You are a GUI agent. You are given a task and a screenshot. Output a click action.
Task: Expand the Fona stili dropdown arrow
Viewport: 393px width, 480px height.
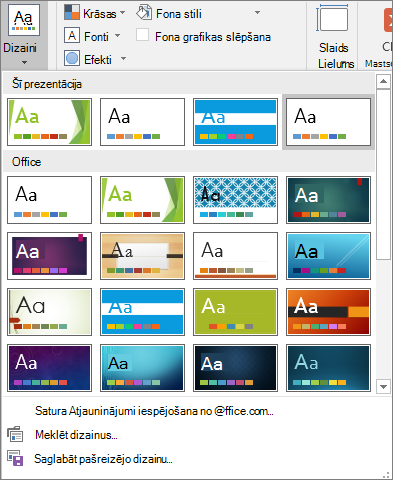(x=257, y=13)
